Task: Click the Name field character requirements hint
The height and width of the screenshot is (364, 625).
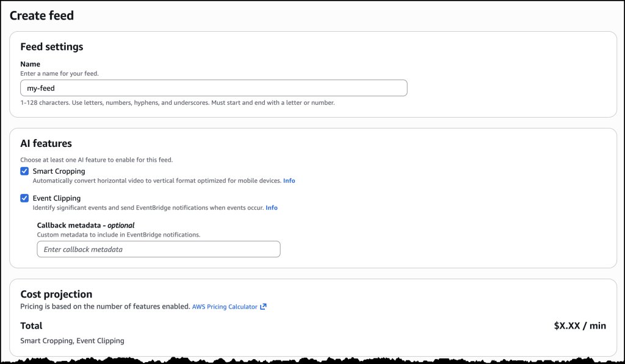Action: pyautogui.click(x=177, y=102)
